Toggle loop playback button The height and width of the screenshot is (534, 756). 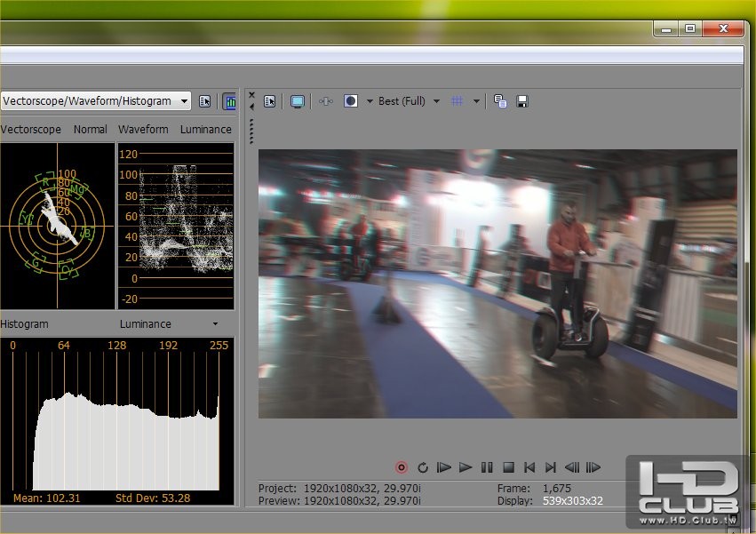pos(423,467)
